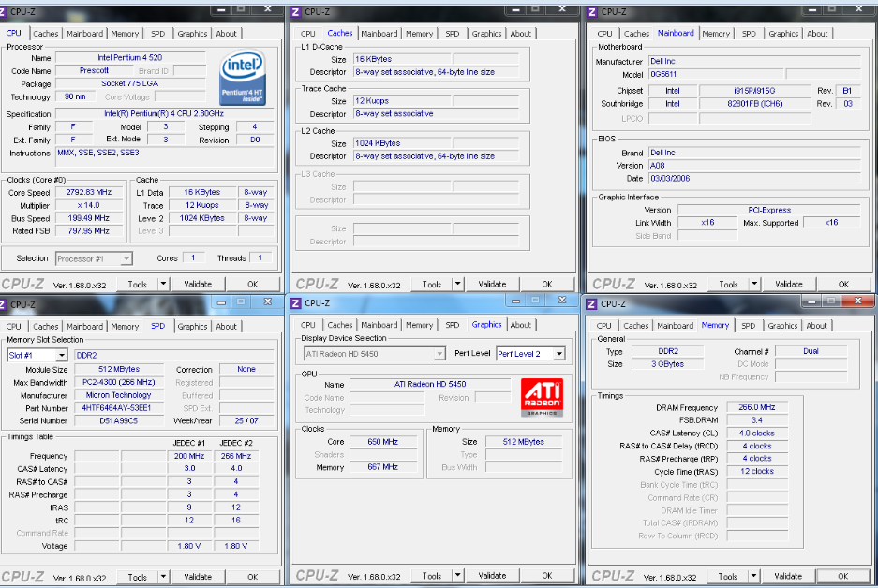The height and width of the screenshot is (588, 878).
Task: Click the Part Number '4HTF6464AY-53EE1'
Action: click(119, 408)
